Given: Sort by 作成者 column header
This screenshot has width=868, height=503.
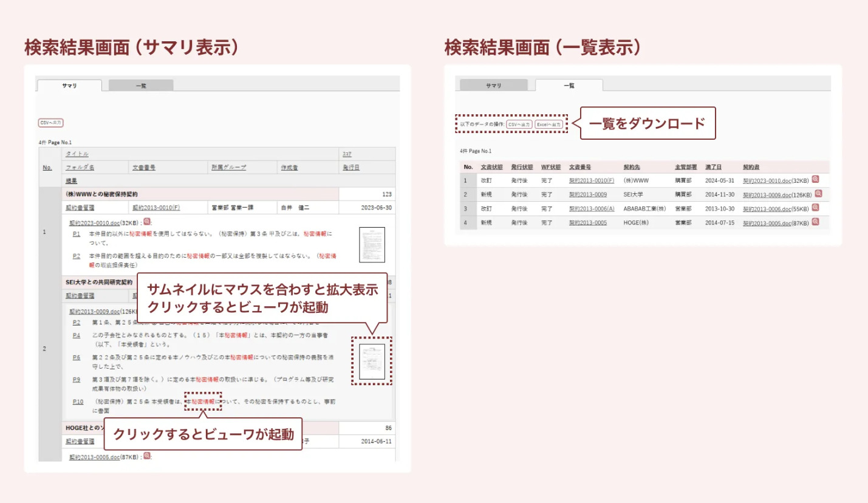Looking at the screenshot, I should [x=289, y=168].
